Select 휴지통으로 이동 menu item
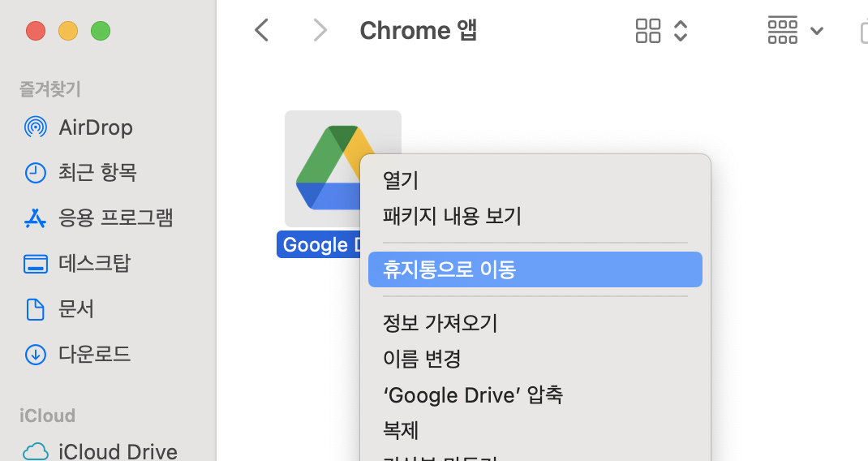The height and width of the screenshot is (461, 868). pyautogui.click(x=535, y=269)
